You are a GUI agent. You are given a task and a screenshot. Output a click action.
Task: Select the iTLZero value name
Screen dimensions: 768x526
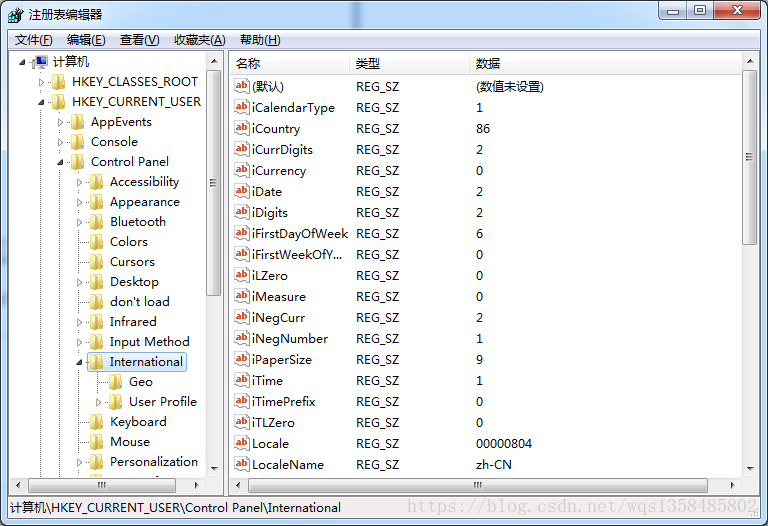point(273,423)
